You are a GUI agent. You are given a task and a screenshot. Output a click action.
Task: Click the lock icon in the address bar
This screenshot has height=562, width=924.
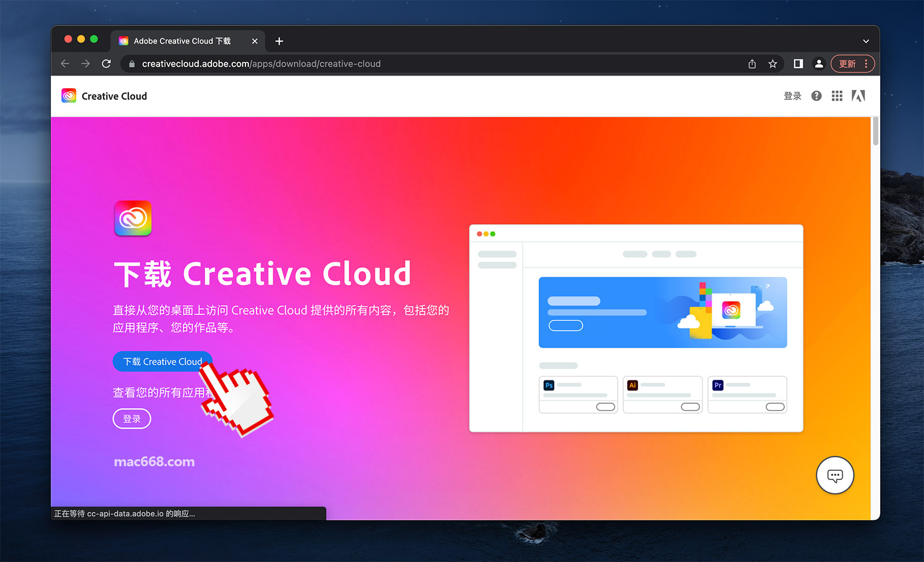click(132, 64)
